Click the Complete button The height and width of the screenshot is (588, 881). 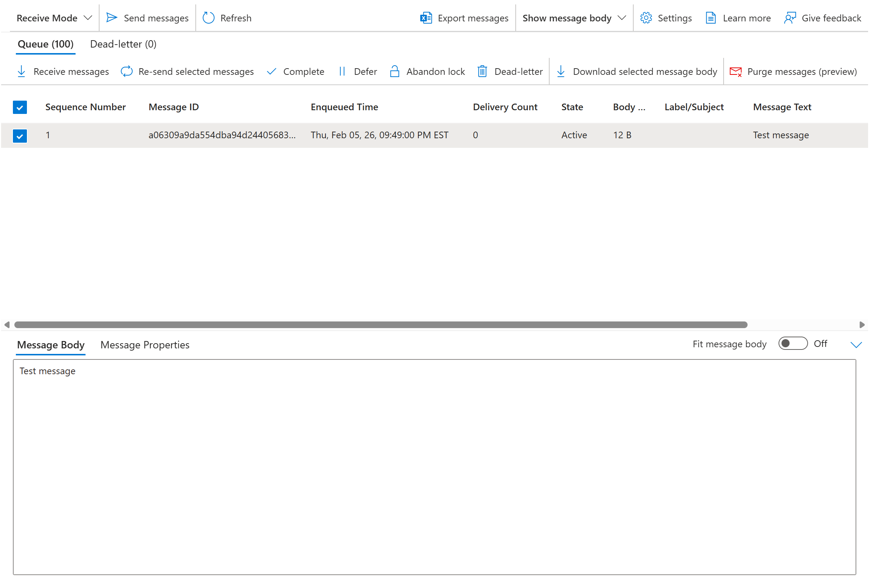point(296,72)
